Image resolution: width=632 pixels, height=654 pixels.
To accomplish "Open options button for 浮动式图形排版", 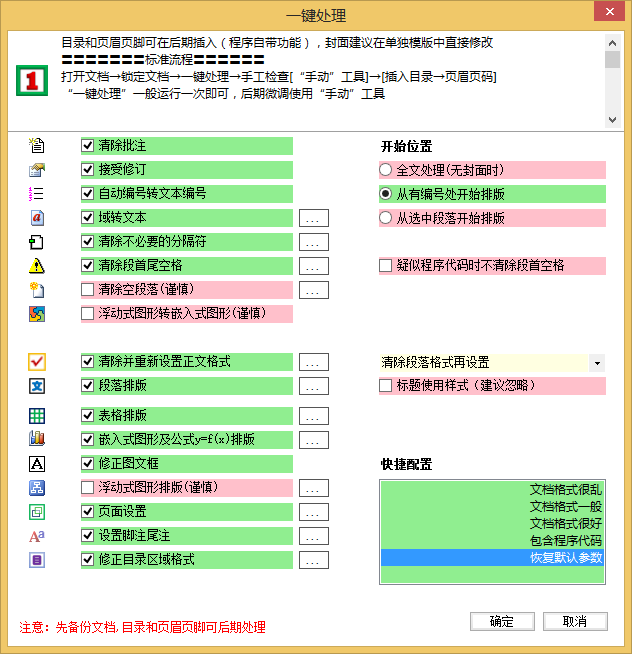I will [314, 488].
